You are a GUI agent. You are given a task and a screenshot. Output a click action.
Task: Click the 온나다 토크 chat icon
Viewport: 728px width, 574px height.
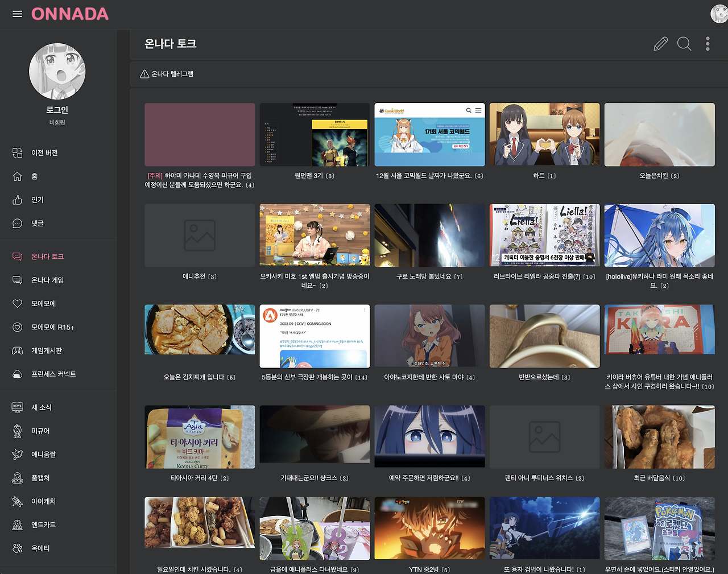point(18,257)
